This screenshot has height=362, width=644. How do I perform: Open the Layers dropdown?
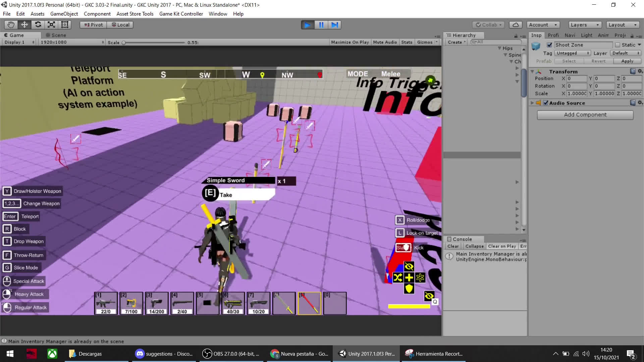[585, 25]
